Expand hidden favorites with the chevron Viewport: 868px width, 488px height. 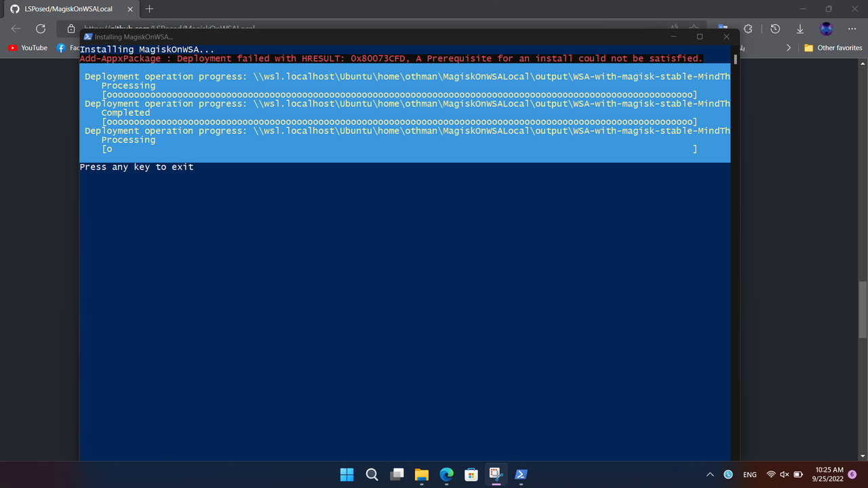[x=788, y=47]
